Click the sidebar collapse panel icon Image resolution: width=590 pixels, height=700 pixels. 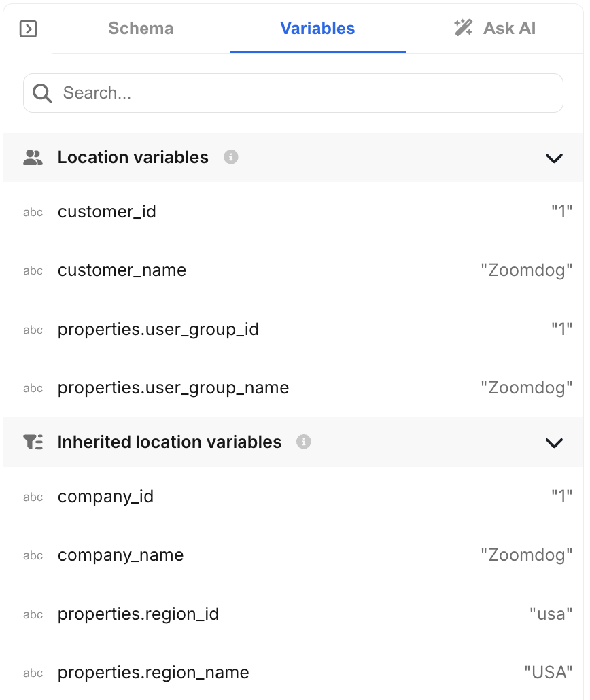pos(28,29)
